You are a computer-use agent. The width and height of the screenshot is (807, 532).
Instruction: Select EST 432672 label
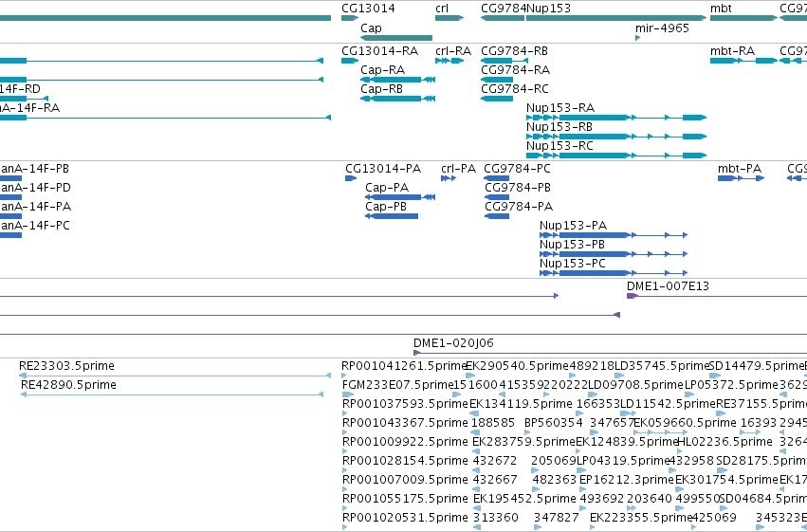pos(495,461)
